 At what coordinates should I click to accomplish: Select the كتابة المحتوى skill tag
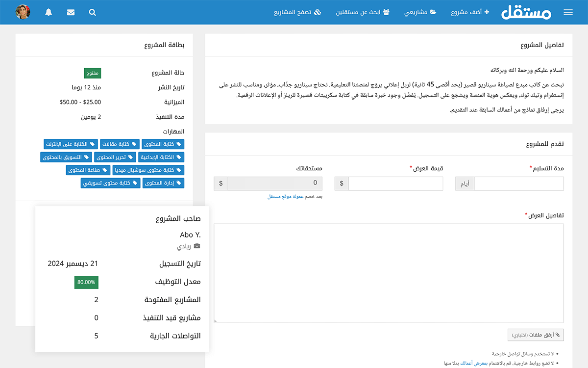[163, 144]
